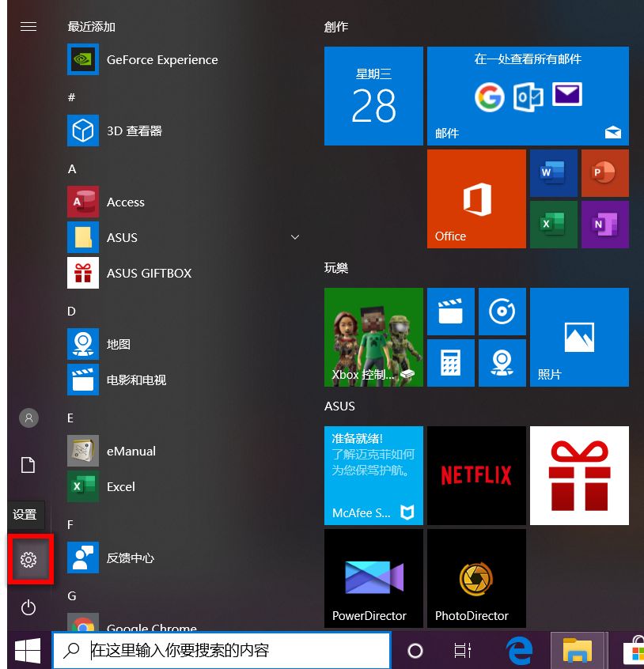Open the user account sidebar menu

28,418
